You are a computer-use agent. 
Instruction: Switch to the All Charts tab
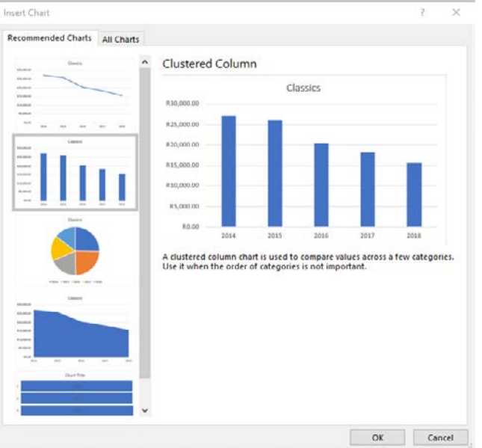(120, 40)
